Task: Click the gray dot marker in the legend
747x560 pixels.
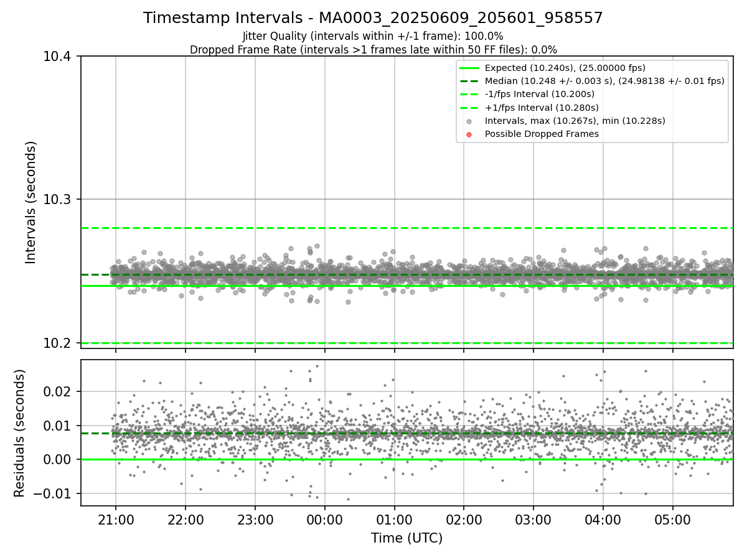Action: [469, 121]
